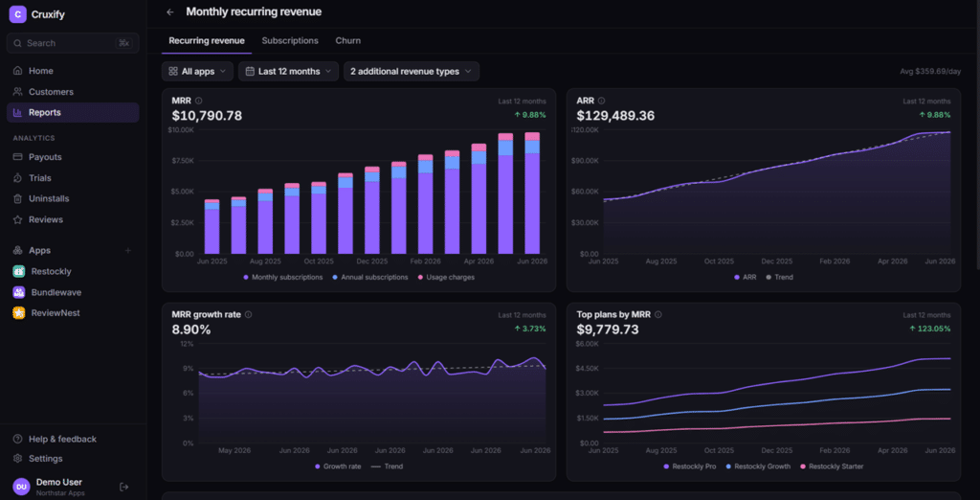Click the Demo User name
Screen dimensions: 980x500
(x=58, y=482)
